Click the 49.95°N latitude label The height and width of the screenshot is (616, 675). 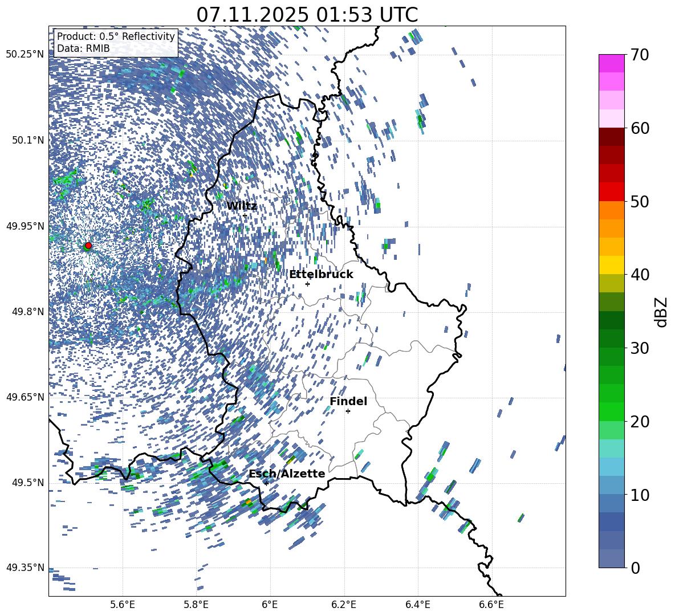[25, 226]
